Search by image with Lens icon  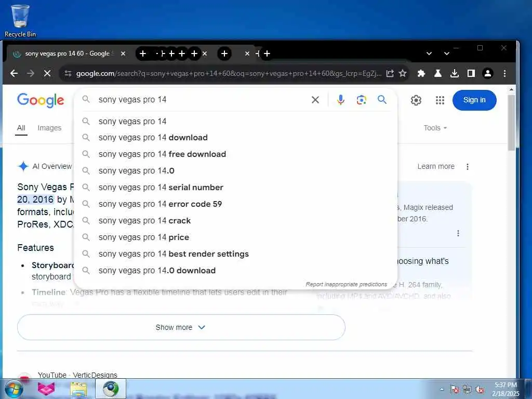click(362, 100)
